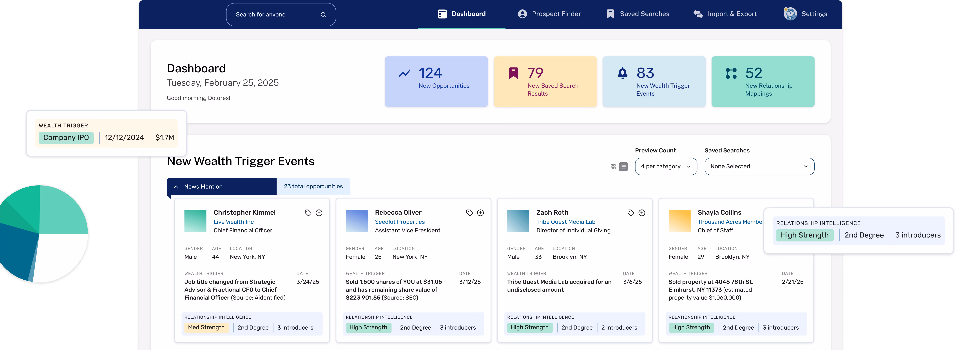Open the Live Wealth Inc link
This screenshot has width=980, height=350.
(233, 222)
